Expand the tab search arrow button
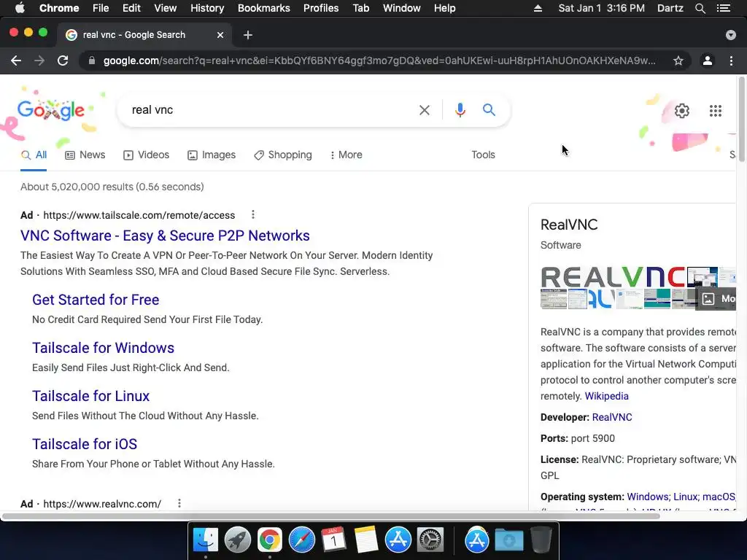This screenshot has height=560, width=747. (x=730, y=35)
